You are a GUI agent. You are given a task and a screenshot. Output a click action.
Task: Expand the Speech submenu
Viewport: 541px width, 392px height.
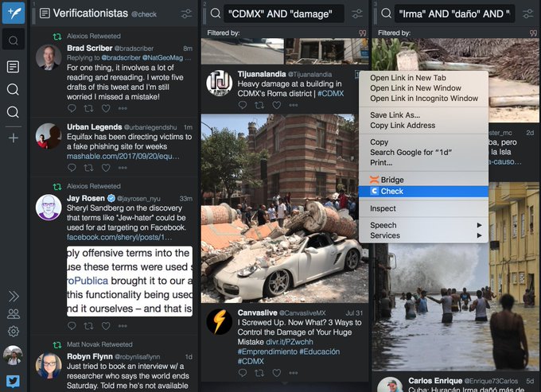[x=423, y=225]
